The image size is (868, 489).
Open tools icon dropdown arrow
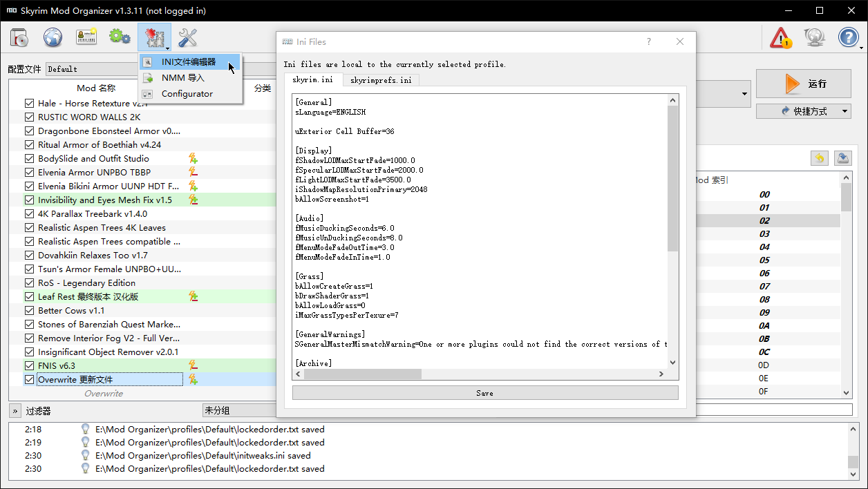[167, 48]
